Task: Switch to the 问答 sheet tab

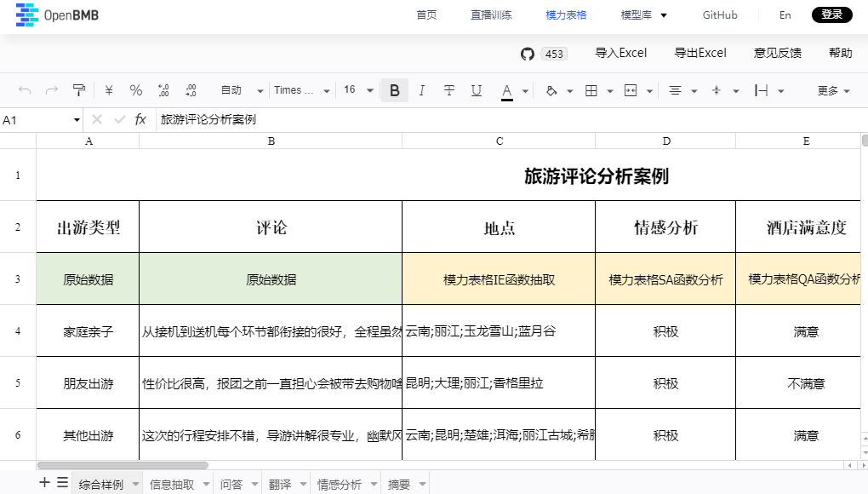Action: click(x=231, y=482)
